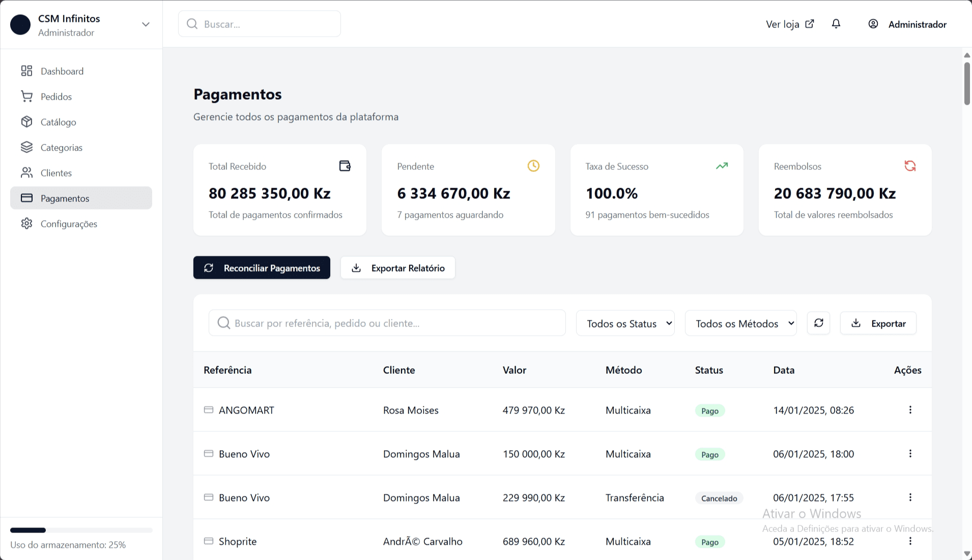Click the client name Rosa Moises

pos(411,410)
